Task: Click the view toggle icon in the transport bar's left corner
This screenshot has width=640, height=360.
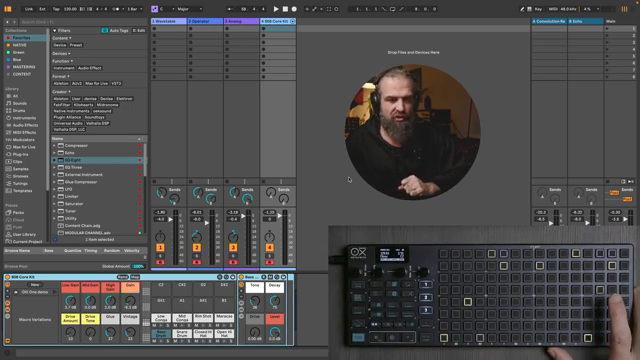Action: (x=8, y=9)
